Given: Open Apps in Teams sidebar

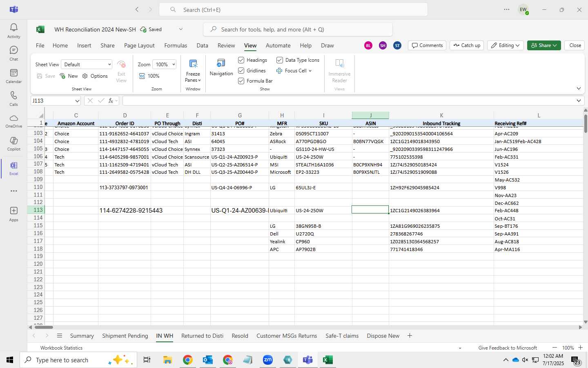Looking at the screenshot, I should coord(13,214).
